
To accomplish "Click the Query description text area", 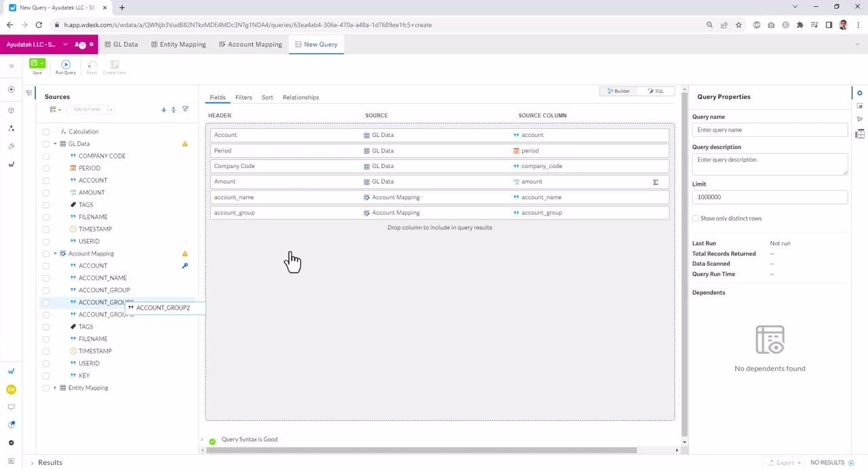I will pos(770,163).
